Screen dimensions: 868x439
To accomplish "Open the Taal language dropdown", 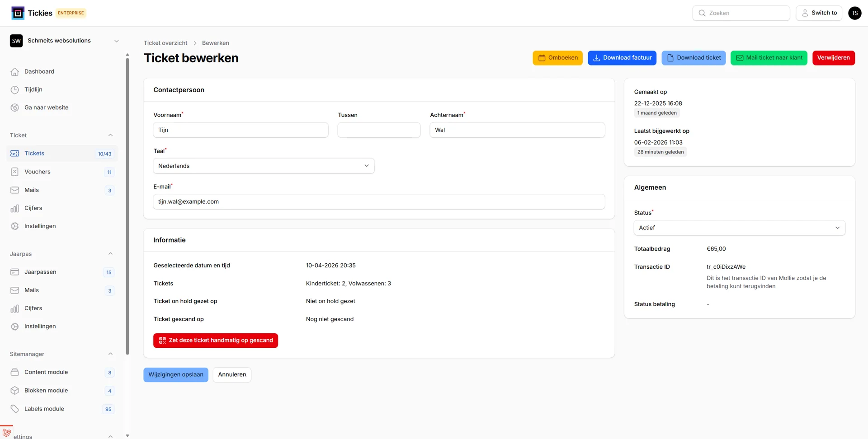I will 264,166.
